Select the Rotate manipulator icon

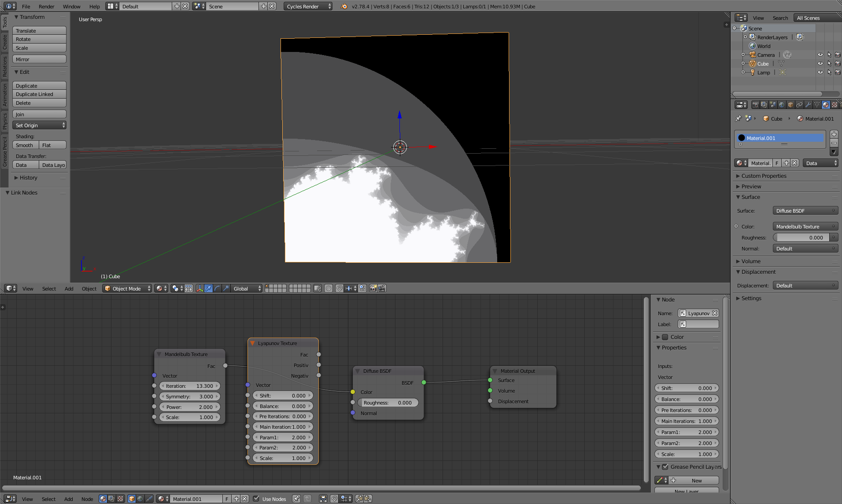coord(217,289)
